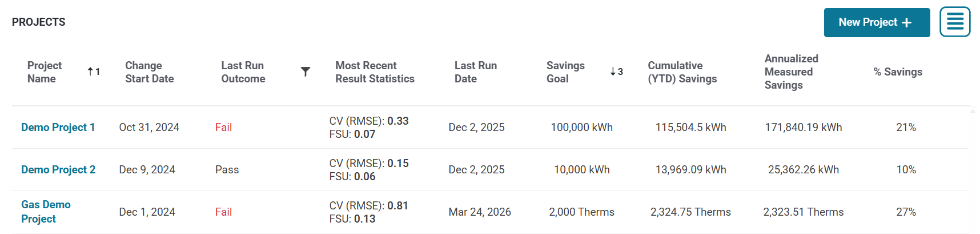Sort by Last Run Date column
Viewport: 980px width, 234px height.
pyautogui.click(x=476, y=72)
